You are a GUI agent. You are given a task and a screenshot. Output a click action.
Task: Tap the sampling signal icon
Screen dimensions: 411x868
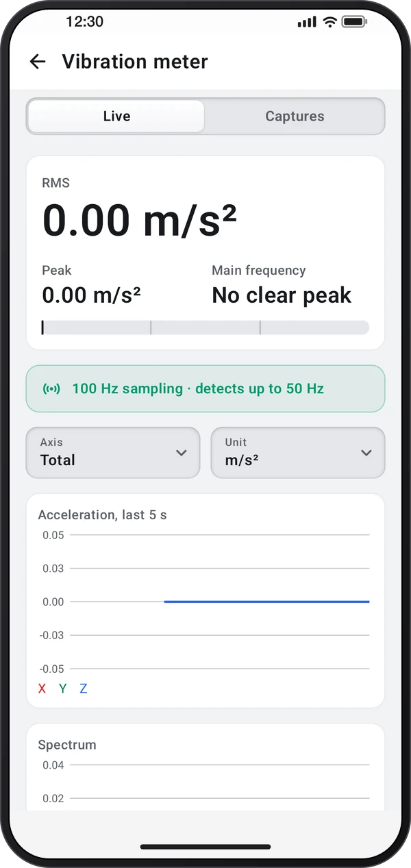(x=51, y=389)
